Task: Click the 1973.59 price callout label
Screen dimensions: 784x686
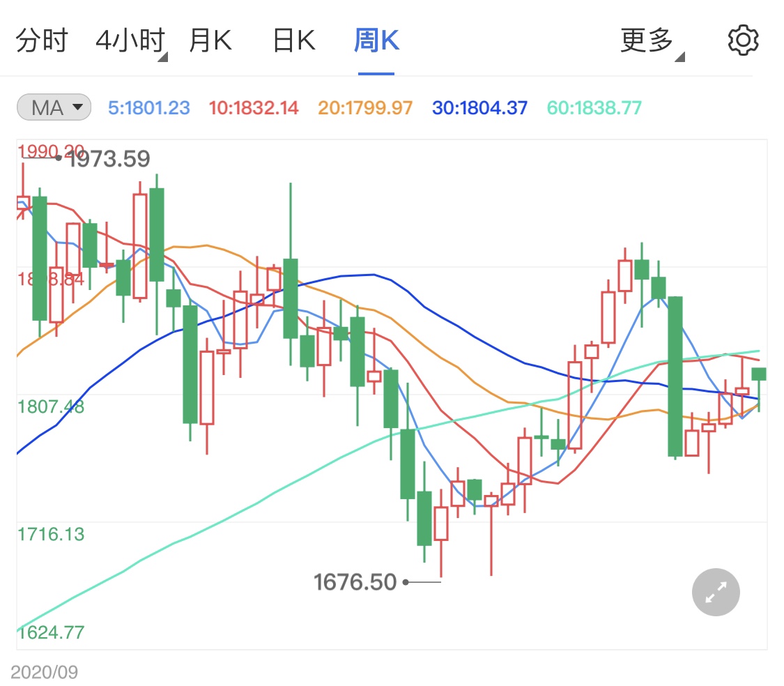Action: (x=108, y=159)
